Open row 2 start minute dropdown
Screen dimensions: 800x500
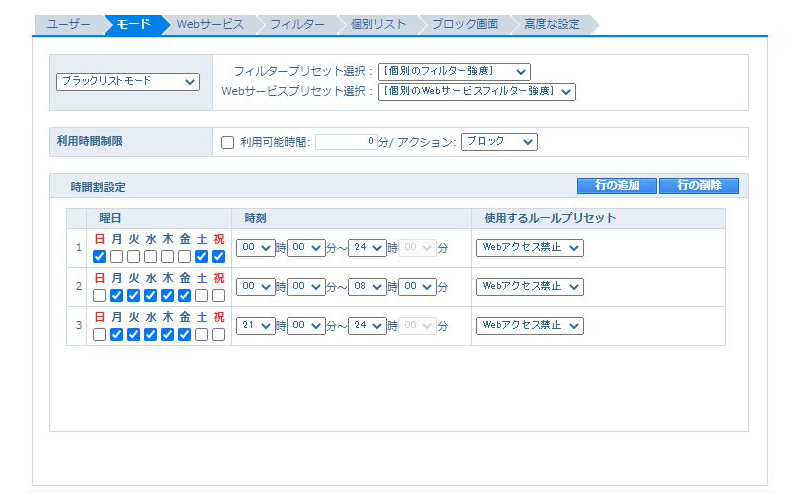(x=306, y=287)
